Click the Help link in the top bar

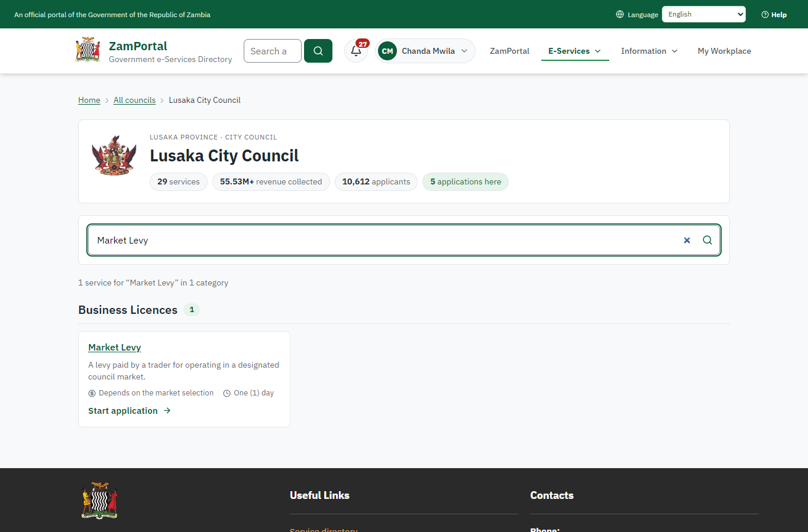point(774,14)
